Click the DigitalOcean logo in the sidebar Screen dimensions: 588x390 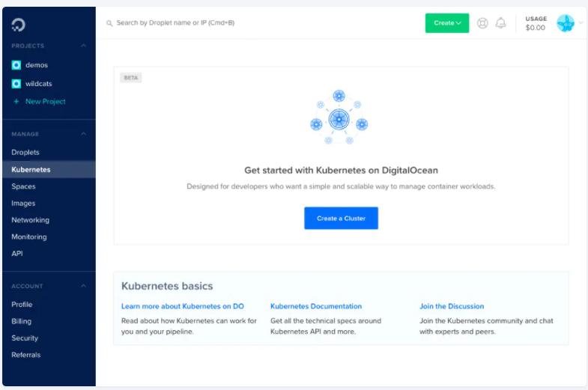18,25
